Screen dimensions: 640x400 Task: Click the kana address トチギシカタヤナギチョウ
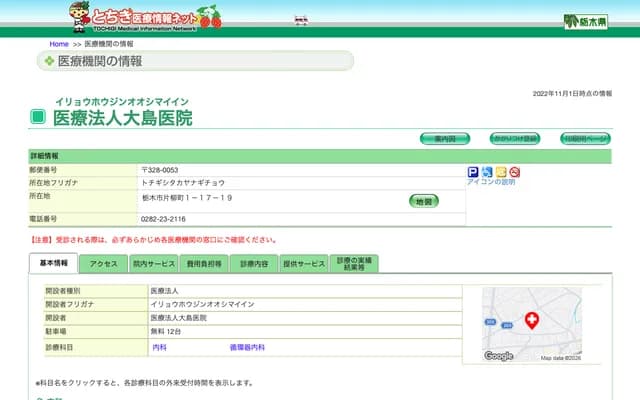pyautogui.click(x=183, y=183)
